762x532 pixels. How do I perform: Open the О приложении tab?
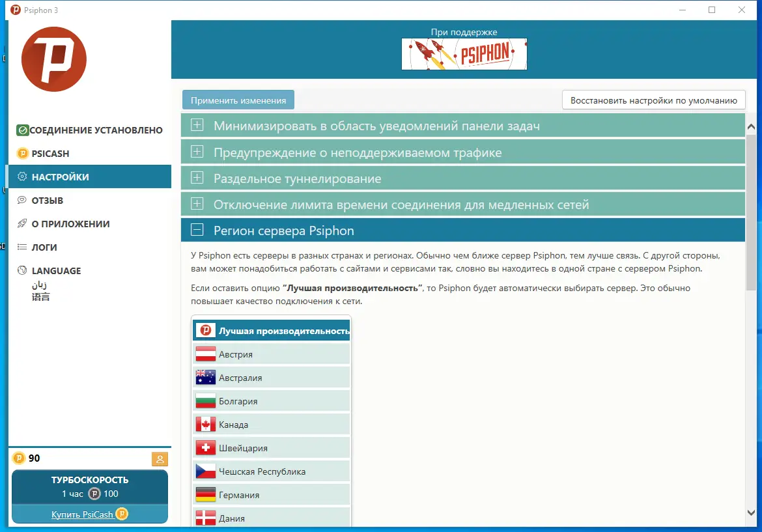tap(89, 223)
